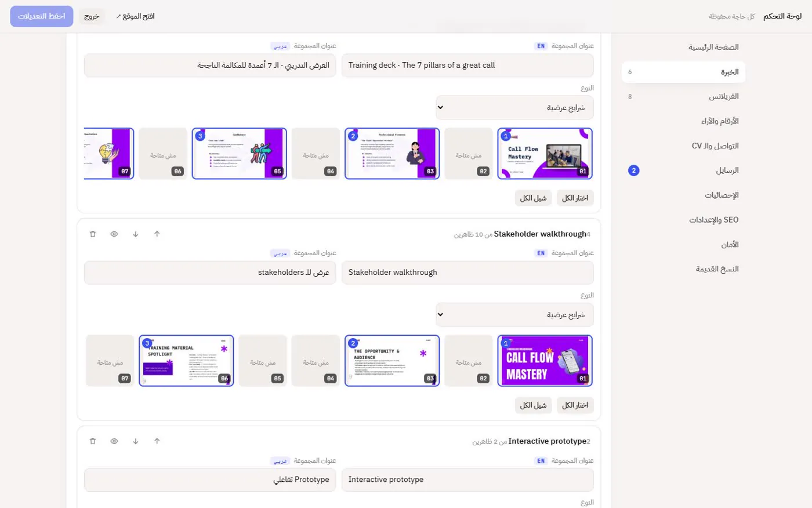
Task: Move Interactive prototype group down
Action: click(x=136, y=441)
